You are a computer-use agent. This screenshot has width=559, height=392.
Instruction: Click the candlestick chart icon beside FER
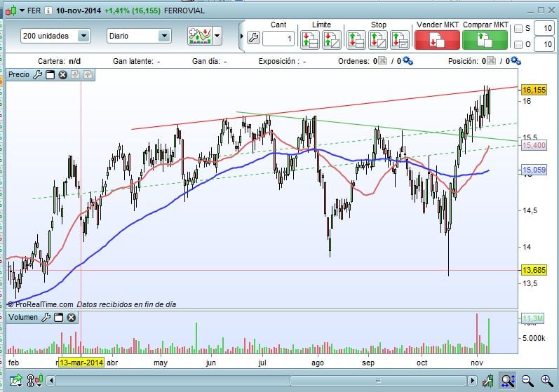(x=11, y=11)
